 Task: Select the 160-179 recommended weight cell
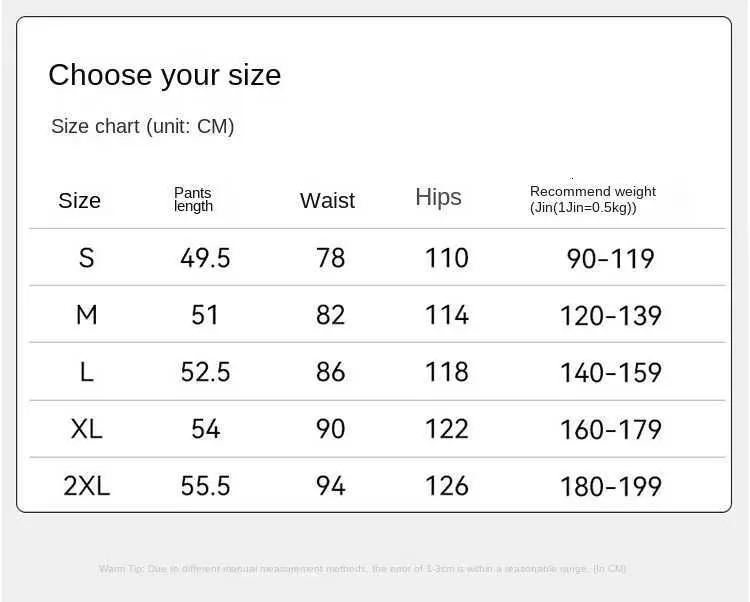click(x=610, y=429)
